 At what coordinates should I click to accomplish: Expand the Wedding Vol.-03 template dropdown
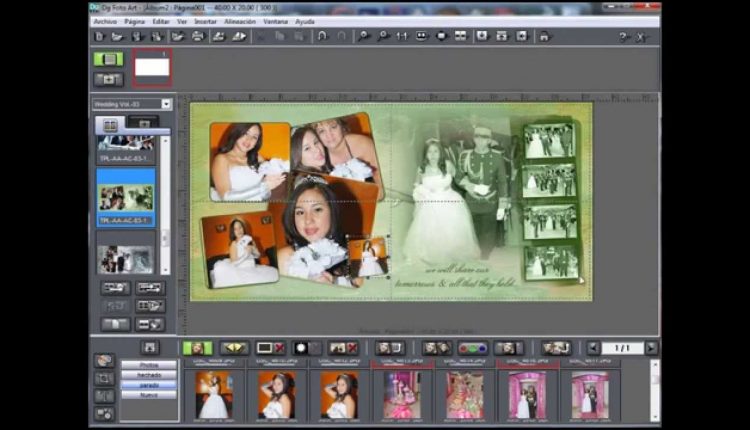pos(166,104)
